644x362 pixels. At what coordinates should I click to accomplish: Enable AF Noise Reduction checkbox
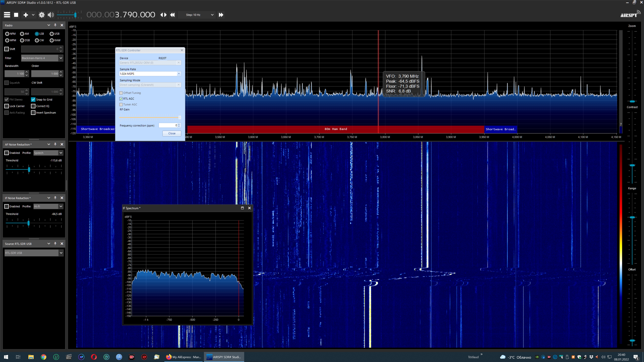7,153
